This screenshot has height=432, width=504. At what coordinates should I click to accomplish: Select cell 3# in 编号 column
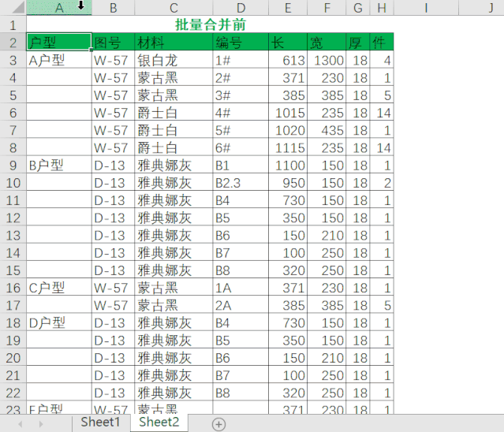click(x=241, y=95)
